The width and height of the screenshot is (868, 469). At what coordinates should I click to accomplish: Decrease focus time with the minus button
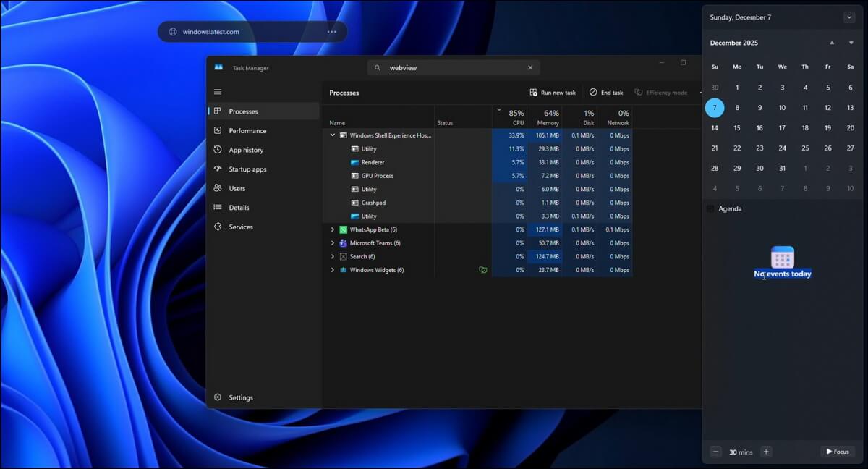click(715, 452)
